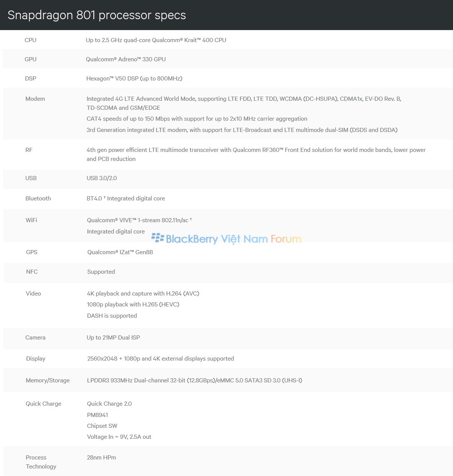453x476 pixels.
Task: Select the GPU row label
Action: tap(30, 59)
